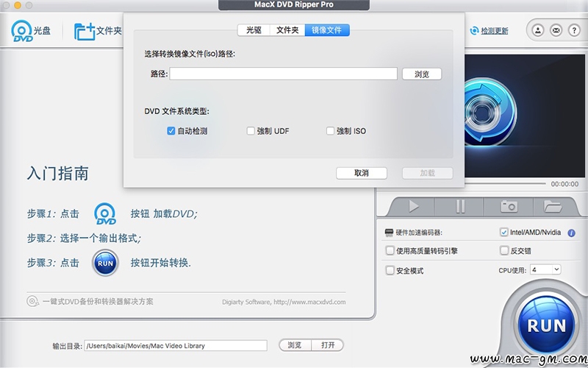Click the ISO 路径 input field
Screen dimensions: 588x368
point(284,74)
